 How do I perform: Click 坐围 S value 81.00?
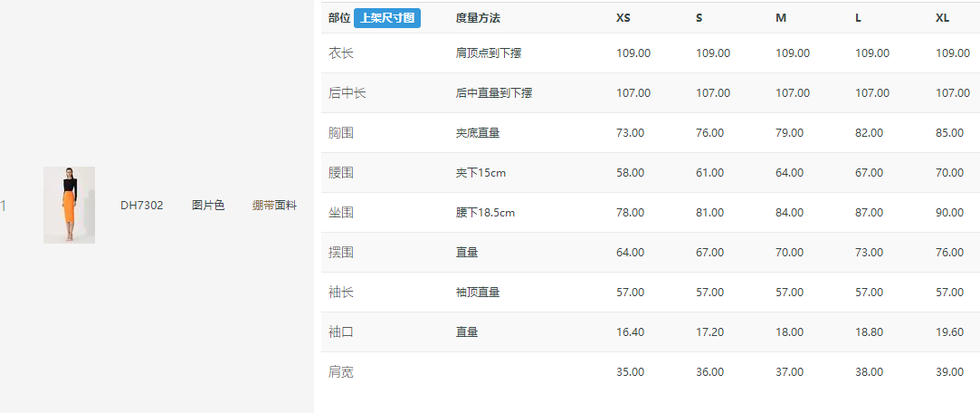click(x=710, y=213)
